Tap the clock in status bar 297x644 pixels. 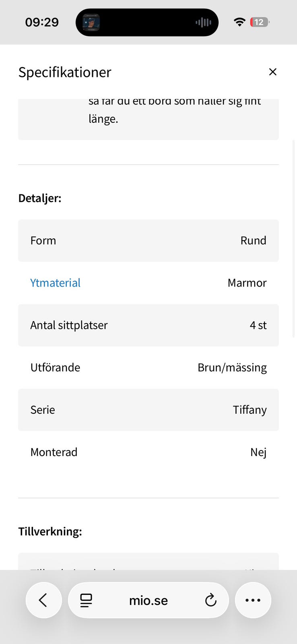point(42,22)
